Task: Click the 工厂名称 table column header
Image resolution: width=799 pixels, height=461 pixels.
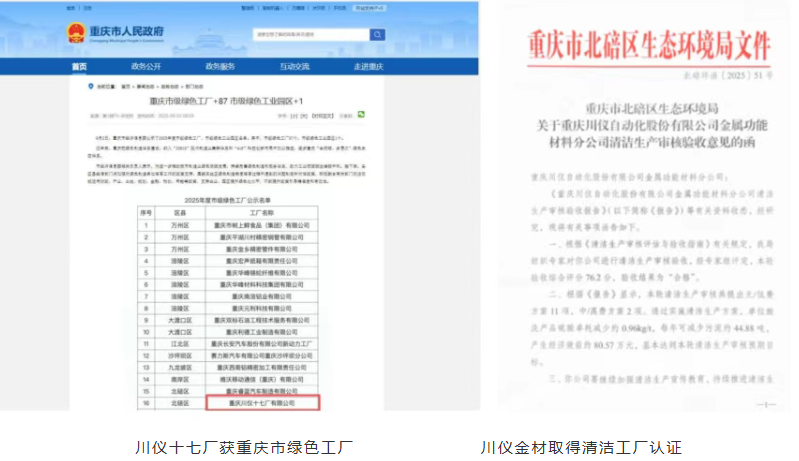Action: pyautogui.click(x=261, y=212)
